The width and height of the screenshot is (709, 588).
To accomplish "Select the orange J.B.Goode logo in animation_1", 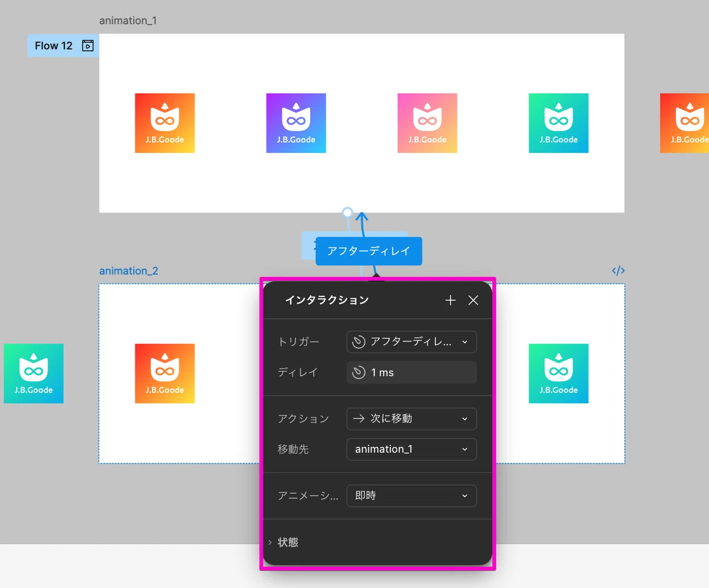I will click(165, 123).
